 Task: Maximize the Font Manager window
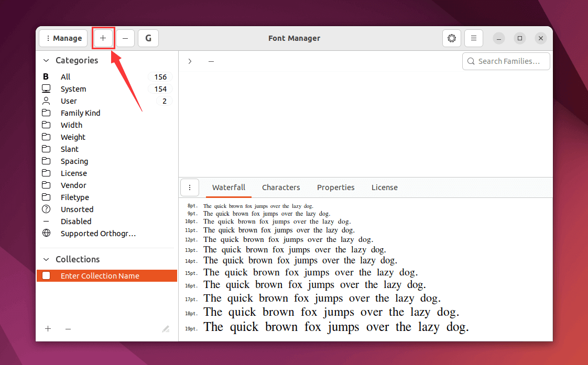pyautogui.click(x=520, y=38)
